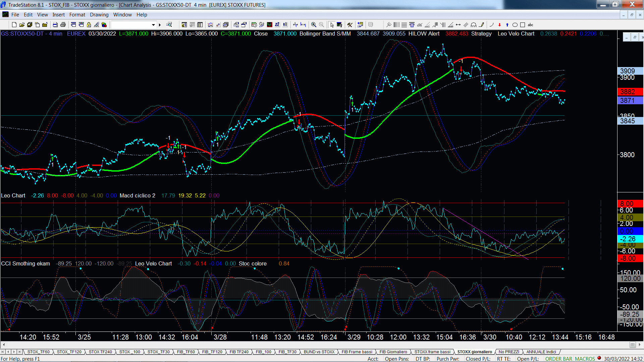Open the Insert menu

(x=58, y=15)
